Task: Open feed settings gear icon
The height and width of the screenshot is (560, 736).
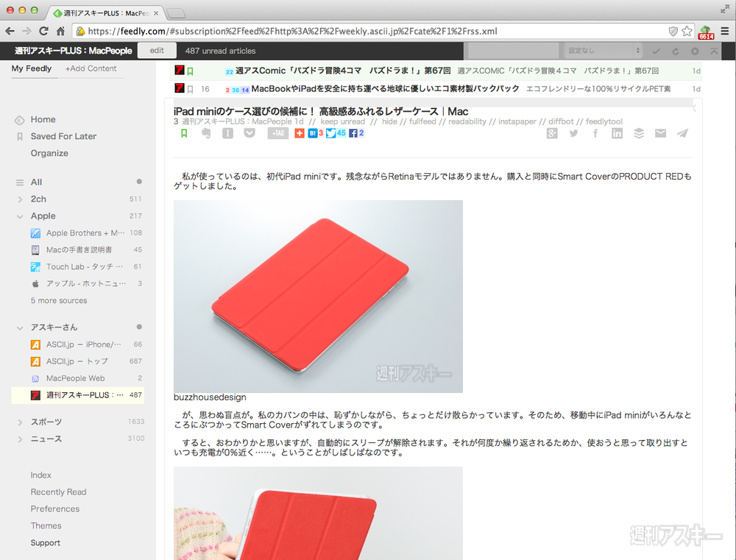Action: (695, 52)
